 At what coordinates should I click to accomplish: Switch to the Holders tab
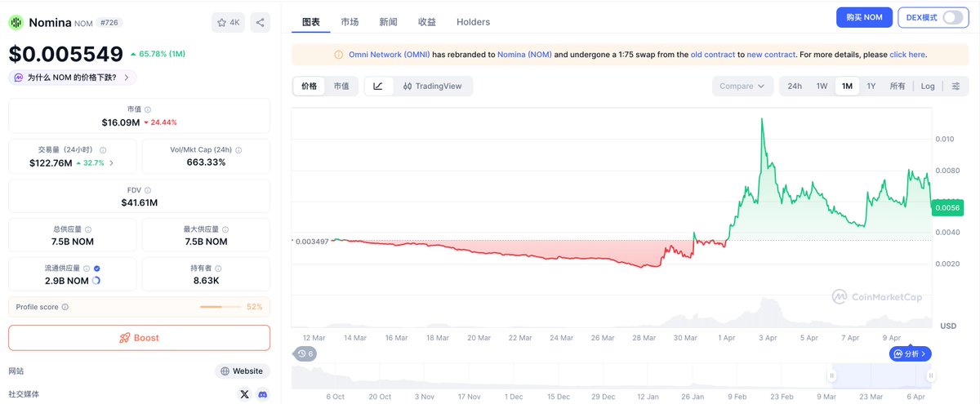click(474, 22)
